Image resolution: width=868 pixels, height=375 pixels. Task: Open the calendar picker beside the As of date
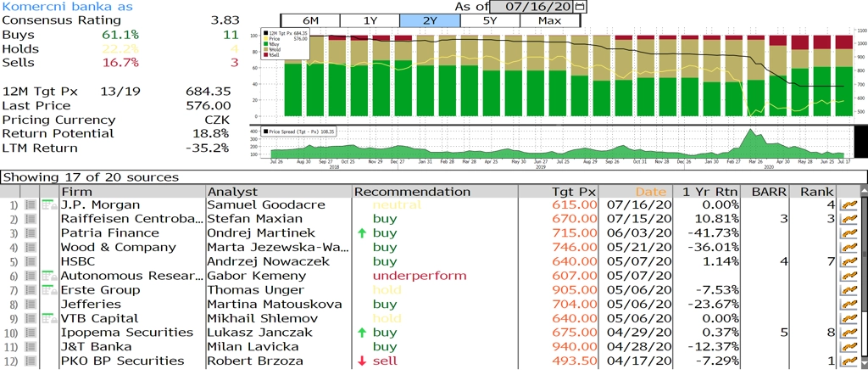(x=580, y=7)
